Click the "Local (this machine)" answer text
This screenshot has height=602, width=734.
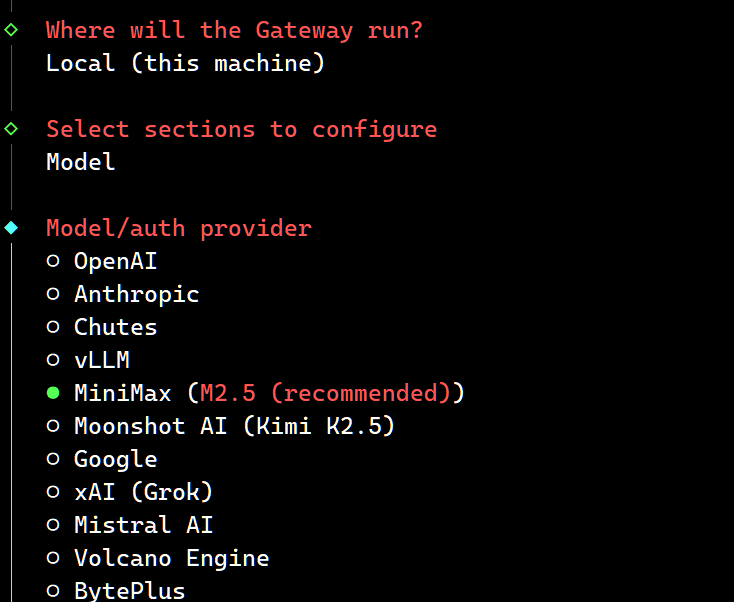185,63
